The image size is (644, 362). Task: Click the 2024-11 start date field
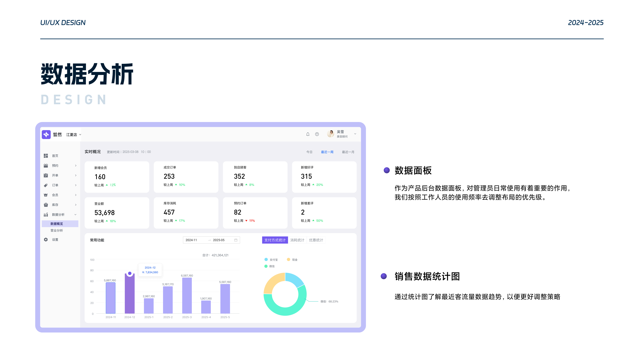click(x=192, y=240)
